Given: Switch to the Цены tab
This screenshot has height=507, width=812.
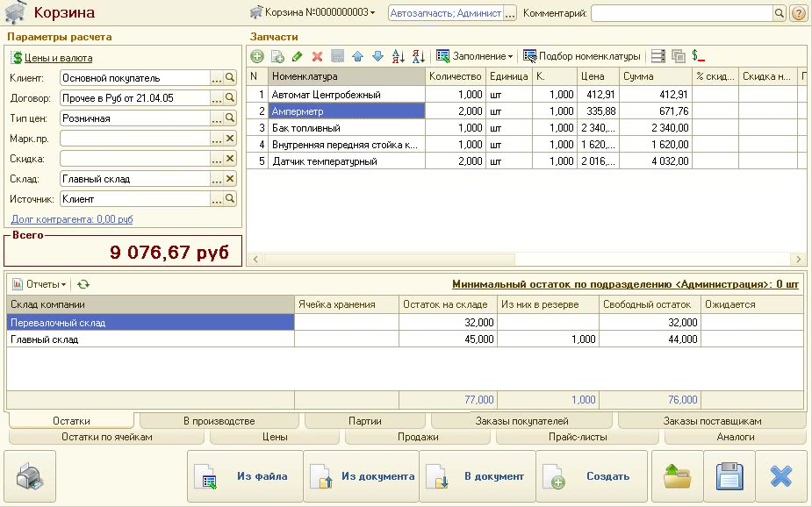Looking at the screenshot, I should [275, 437].
